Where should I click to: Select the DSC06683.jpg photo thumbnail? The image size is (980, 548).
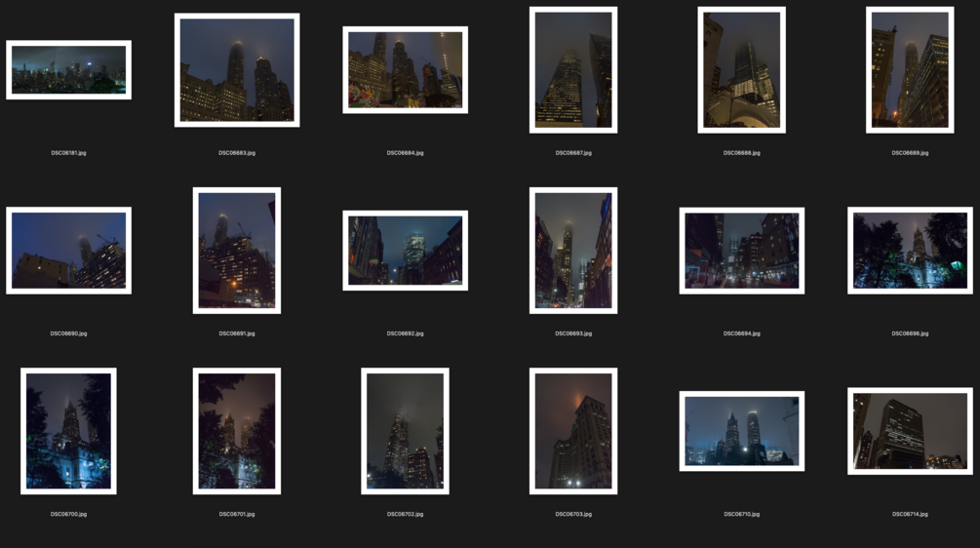237,70
